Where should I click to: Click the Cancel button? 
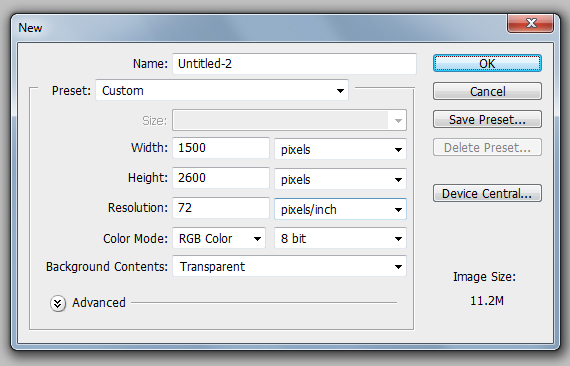click(x=487, y=91)
